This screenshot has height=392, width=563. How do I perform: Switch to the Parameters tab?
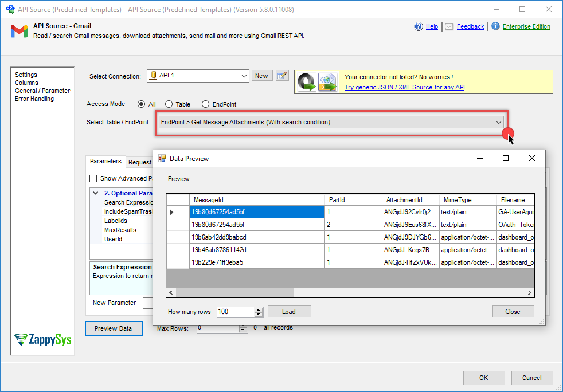(105, 162)
